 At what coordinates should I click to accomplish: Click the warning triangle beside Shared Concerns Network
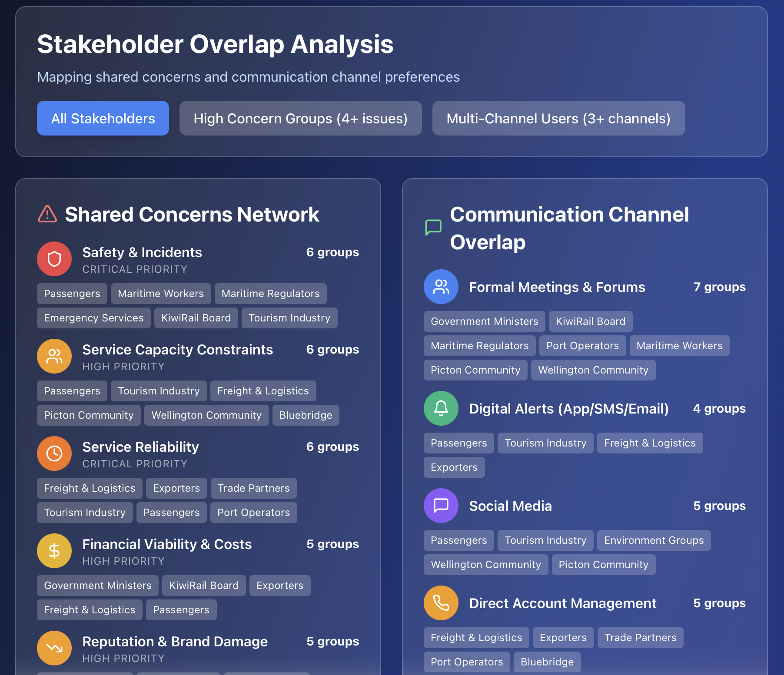[x=47, y=214]
